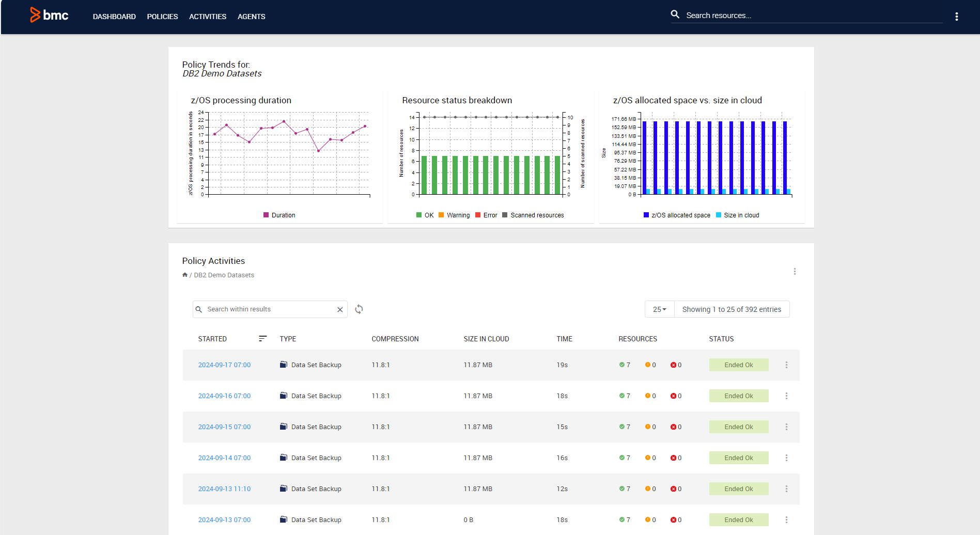
Task: Open row actions for 2024-09-15 backup
Action: pos(786,427)
